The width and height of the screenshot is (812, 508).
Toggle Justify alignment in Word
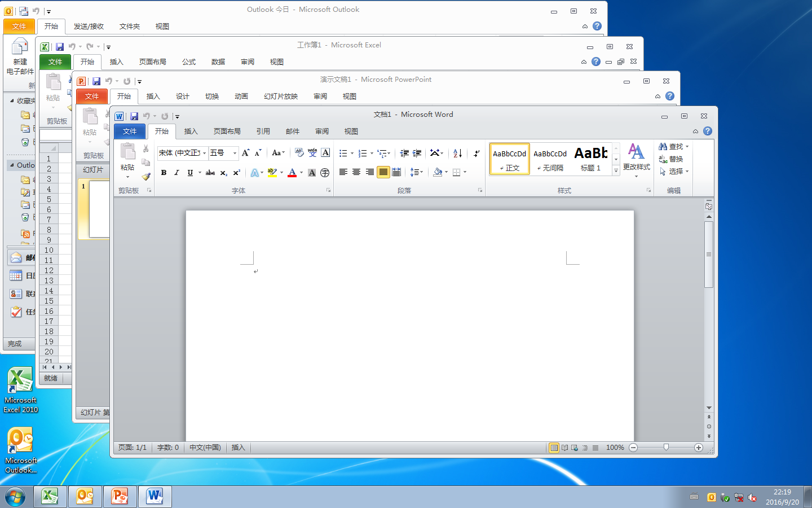[x=383, y=172]
